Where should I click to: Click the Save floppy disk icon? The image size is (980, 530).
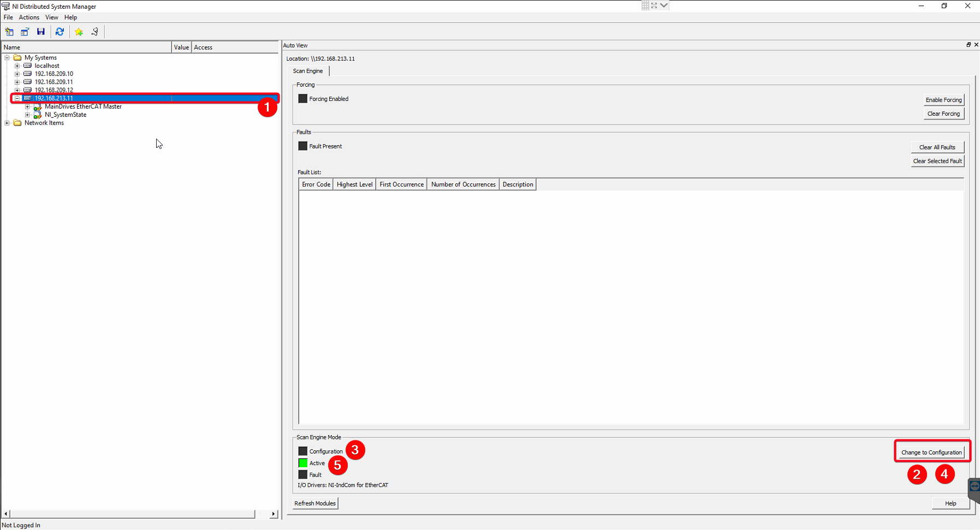pos(41,32)
